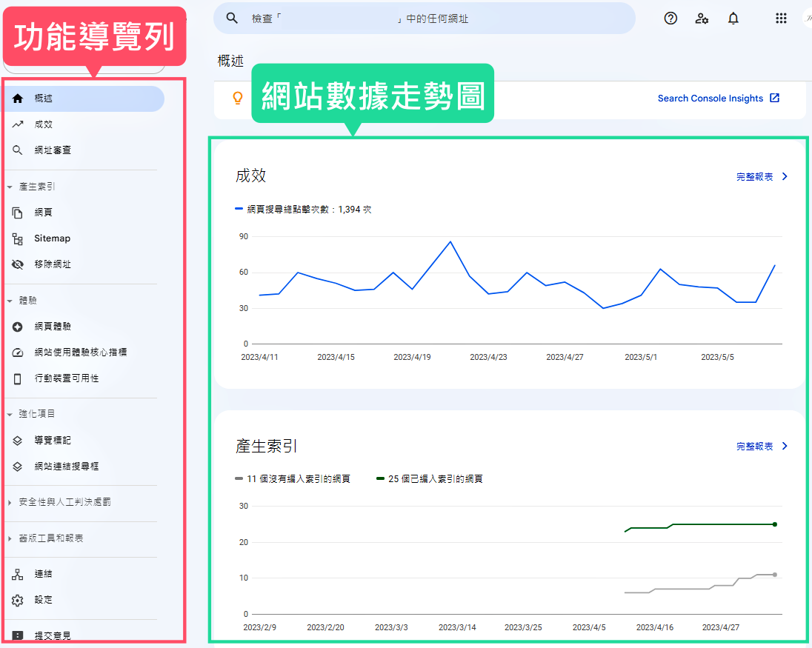This screenshot has height=648, width=812.
Task: Click the URL inspection search field
Action: click(424, 19)
